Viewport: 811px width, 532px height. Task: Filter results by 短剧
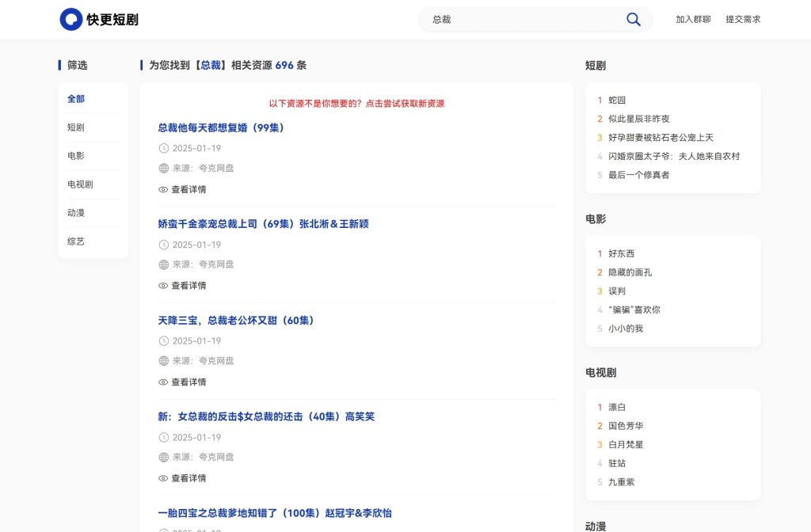(x=76, y=127)
